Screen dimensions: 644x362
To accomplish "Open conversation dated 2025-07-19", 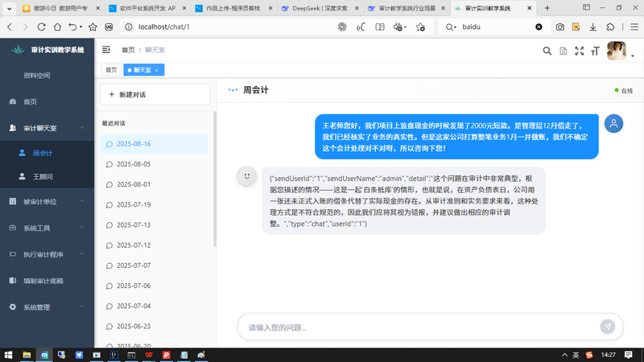I will [154, 205].
